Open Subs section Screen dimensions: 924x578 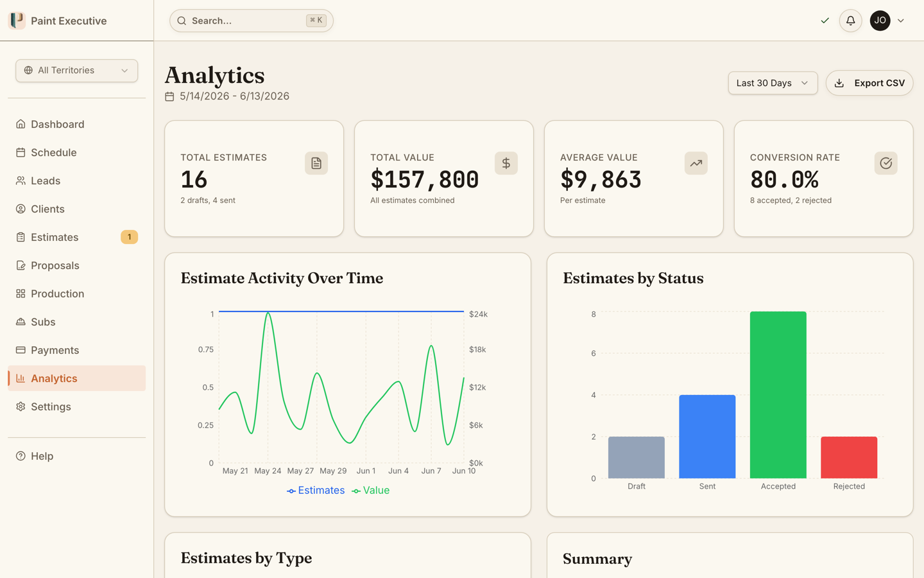[x=76, y=322]
